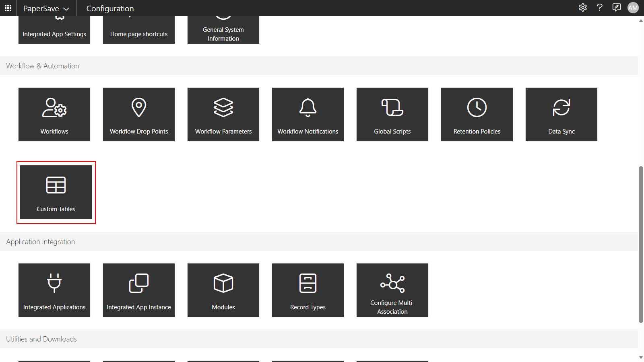Screen dimensions: 644x362
Task: Open the Record Types tile
Action: [x=308, y=290]
